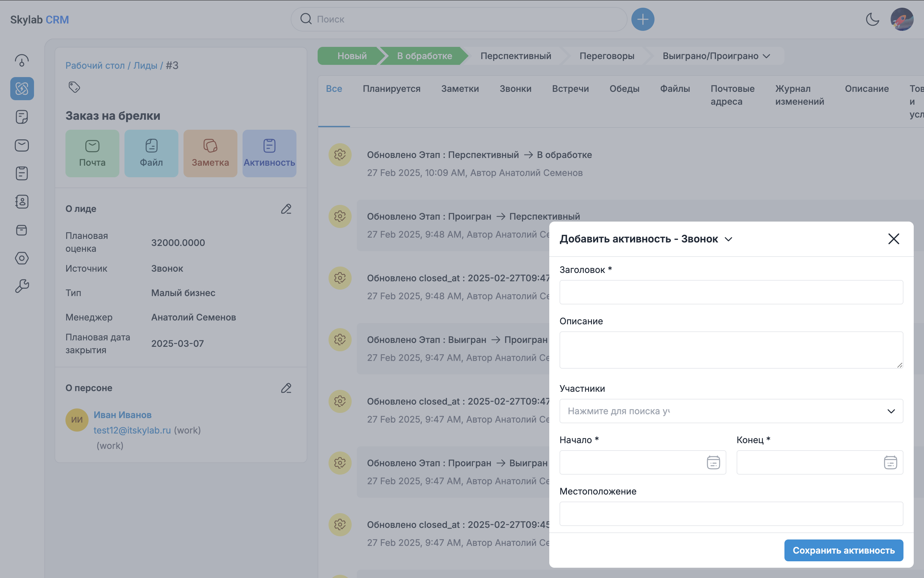Switch to the 'Почтовые адреса' tab
The width and height of the screenshot is (924, 578).
[732, 95]
